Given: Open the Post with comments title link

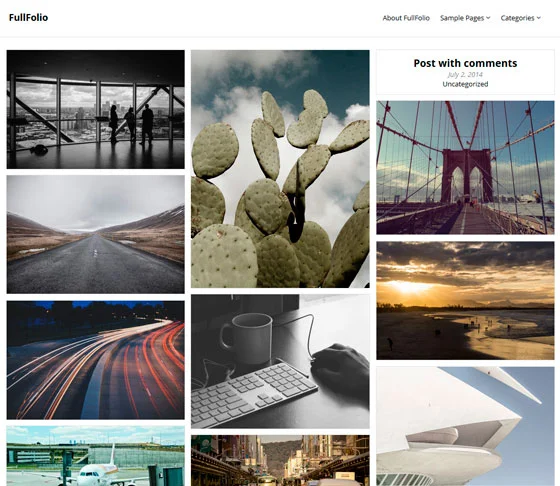Looking at the screenshot, I should coord(465,63).
